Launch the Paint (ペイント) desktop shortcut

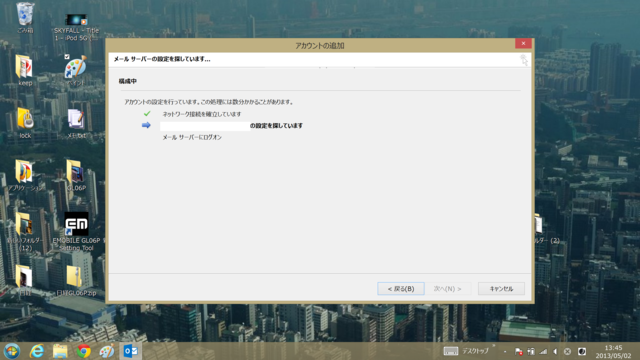coord(76,70)
